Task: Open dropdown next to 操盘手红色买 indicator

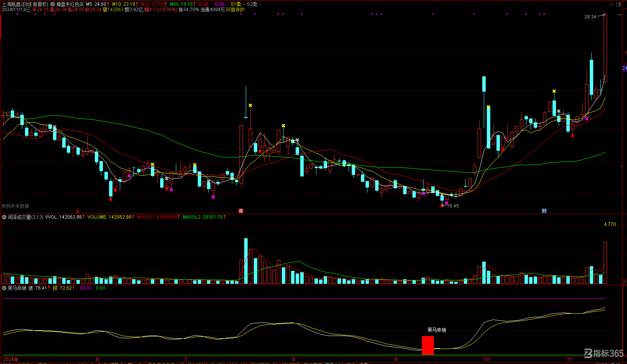Action: pos(53,4)
